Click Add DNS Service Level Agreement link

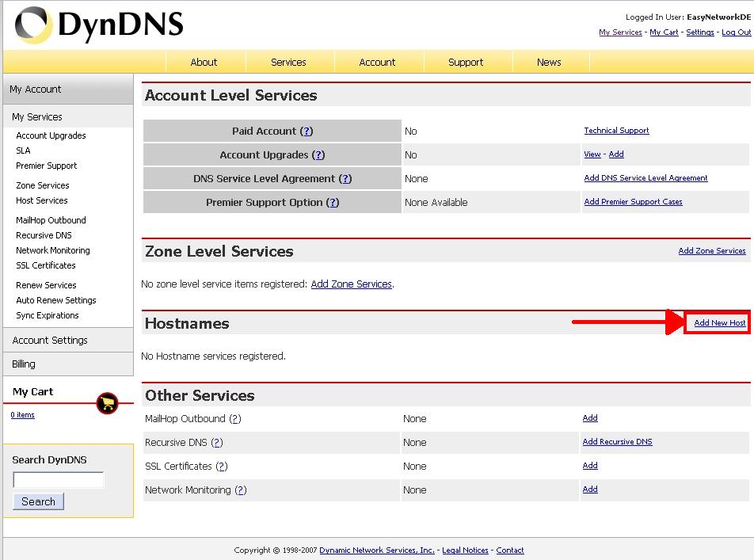(x=645, y=178)
